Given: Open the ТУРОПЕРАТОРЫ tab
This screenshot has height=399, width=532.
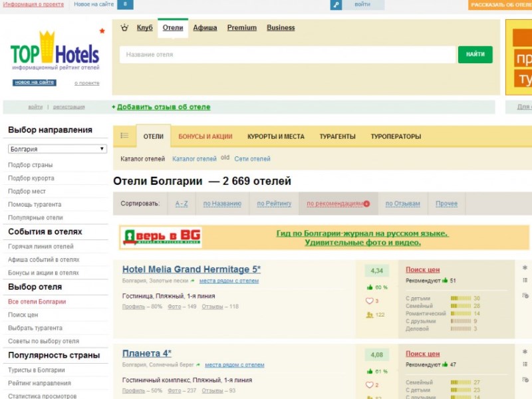Looking at the screenshot, I should (396, 136).
